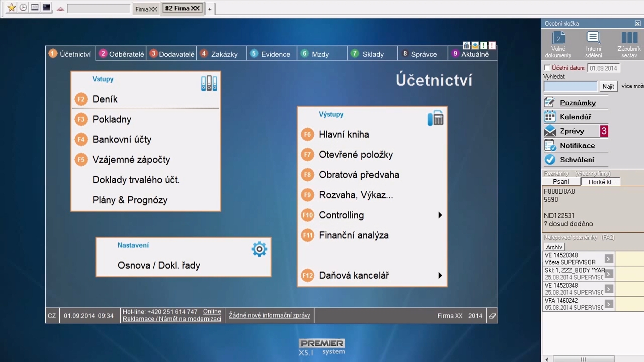The height and width of the screenshot is (362, 644).
Task: Click the dark screen toolbar icon
Action: pyautogui.click(x=46, y=8)
